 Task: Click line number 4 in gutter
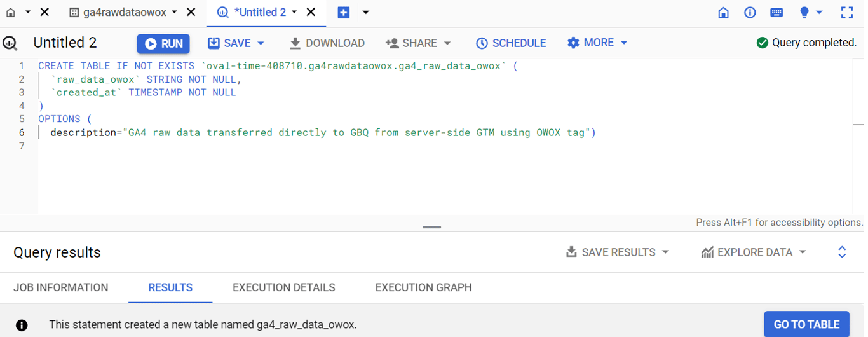click(22, 106)
